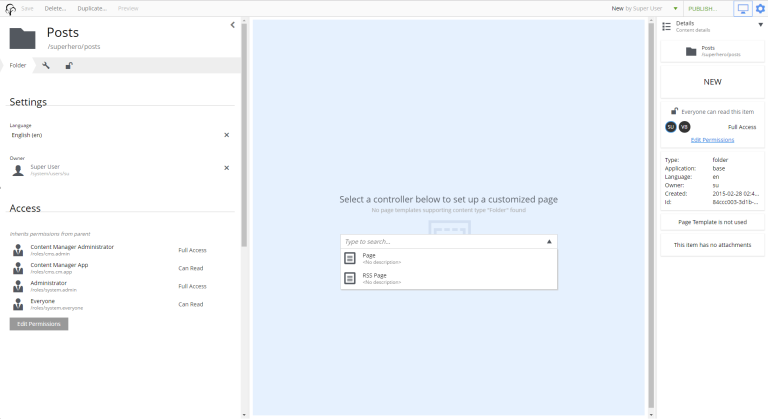Follow the Edit Permissions link in Details

(x=712, y=140)
